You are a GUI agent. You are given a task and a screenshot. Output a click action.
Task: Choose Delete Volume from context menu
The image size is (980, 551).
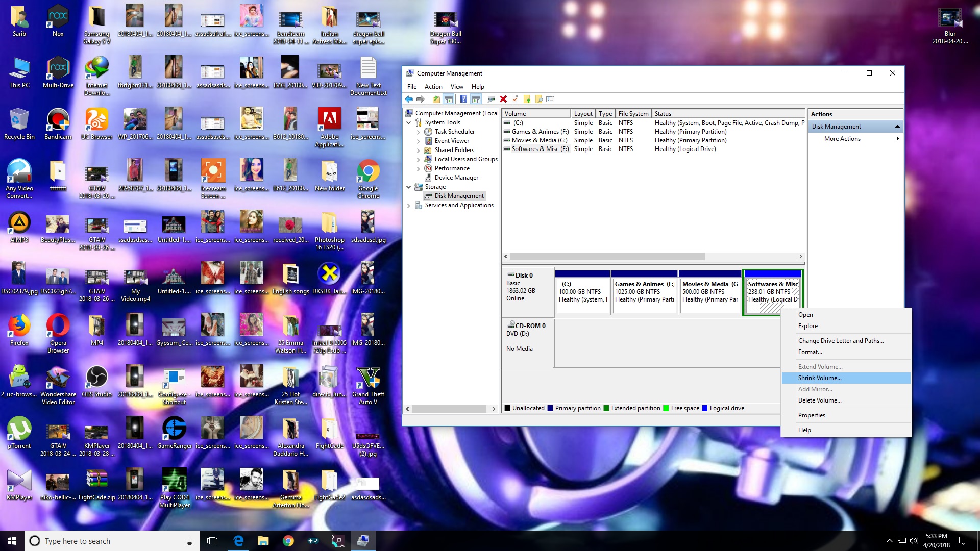(846, 400)
